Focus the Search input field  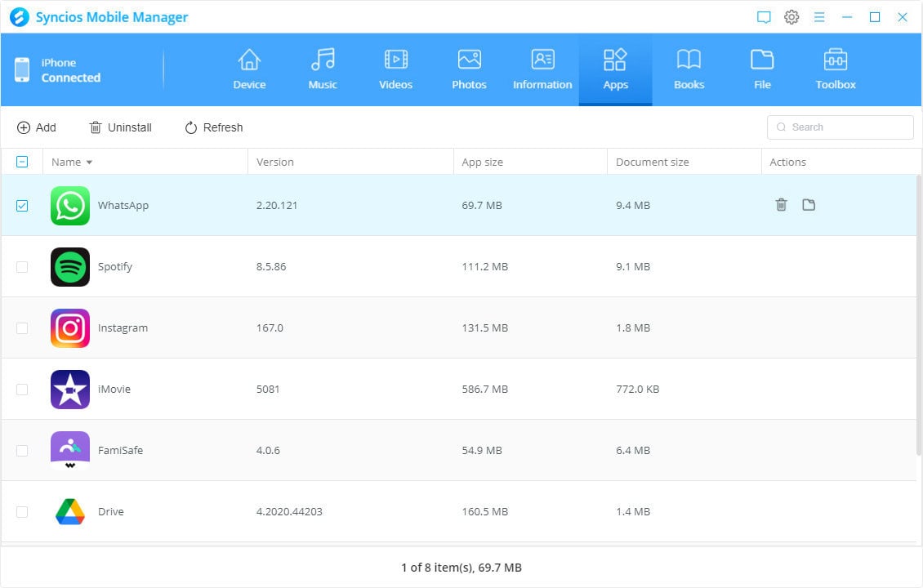pos(840,127)
